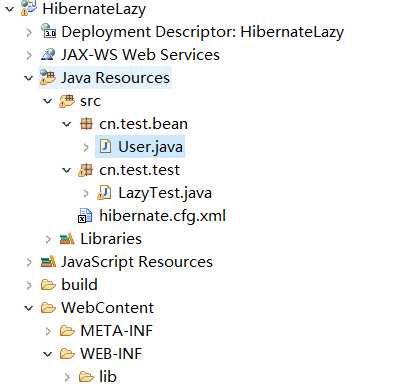This screenshot has height=388, width=411.
Task: Click the HibernateLazy project icon
Action: 29,8
